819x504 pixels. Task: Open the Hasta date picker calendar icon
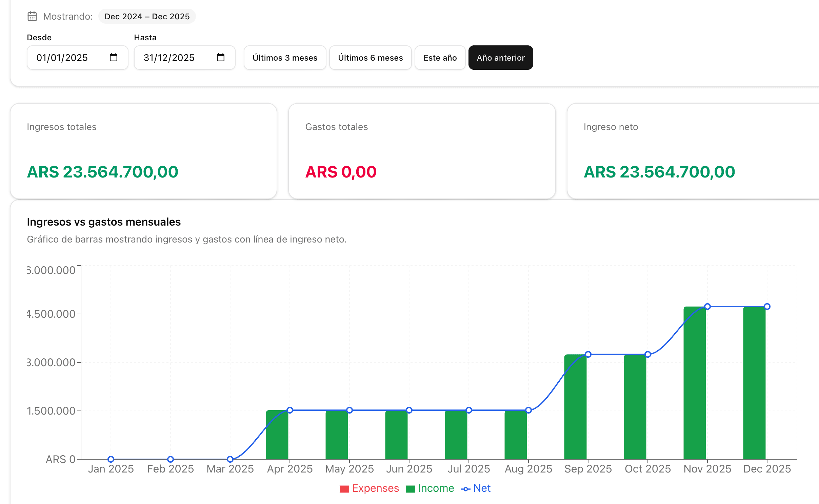point(221,58)
